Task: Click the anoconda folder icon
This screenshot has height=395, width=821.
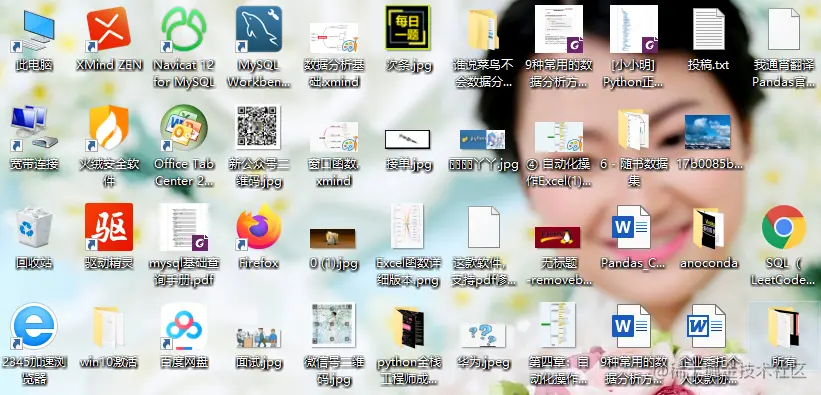Action: pyautogui.click(x=708, y=228)
